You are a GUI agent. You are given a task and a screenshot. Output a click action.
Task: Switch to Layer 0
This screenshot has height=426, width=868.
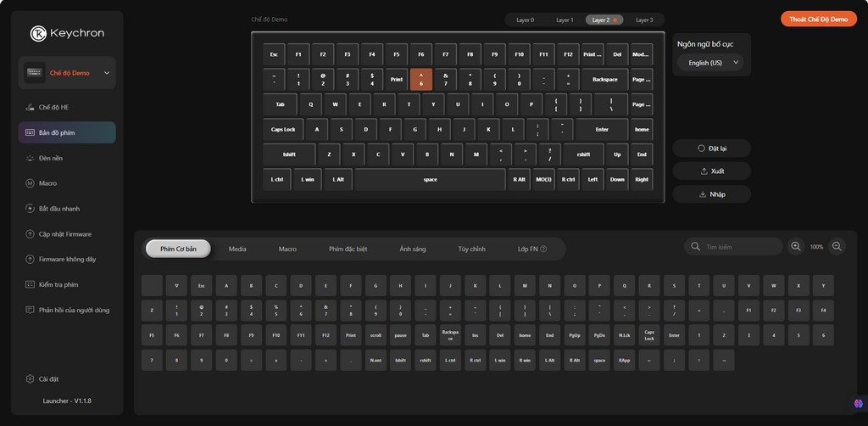tap(526, 20)
